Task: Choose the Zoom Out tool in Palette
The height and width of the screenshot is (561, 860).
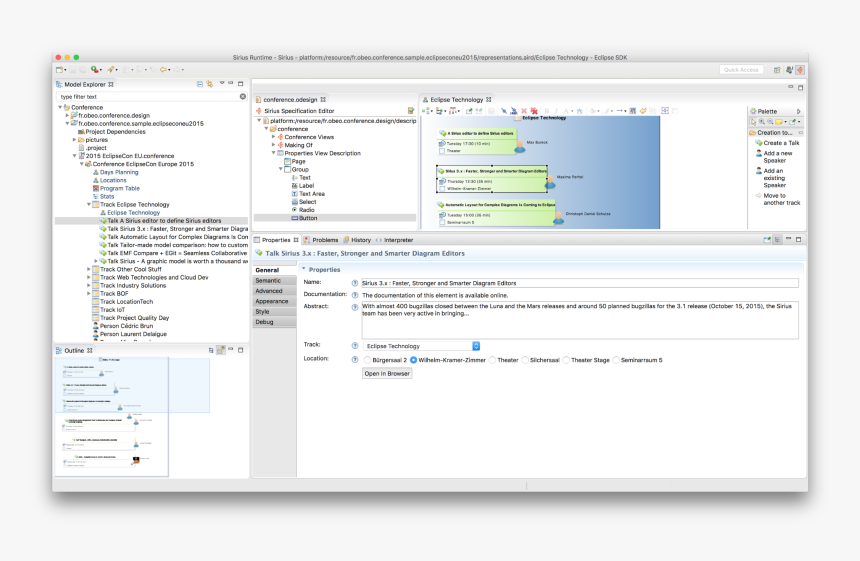Action: click(x=770, y=122)
